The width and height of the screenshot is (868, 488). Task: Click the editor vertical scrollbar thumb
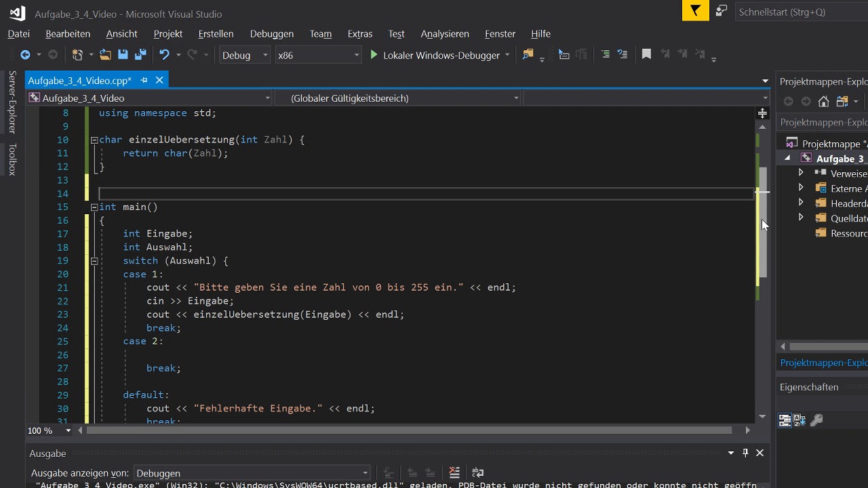(x=763, y=222)
